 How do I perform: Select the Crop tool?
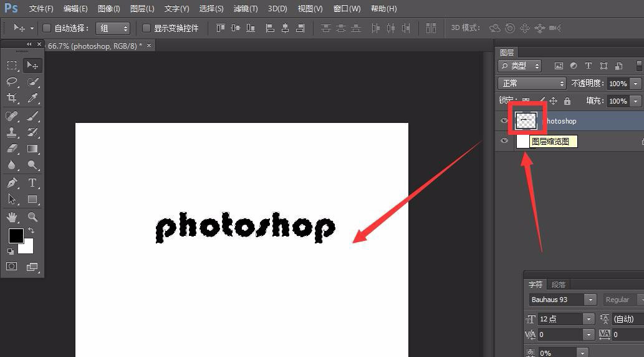(12, 97)
